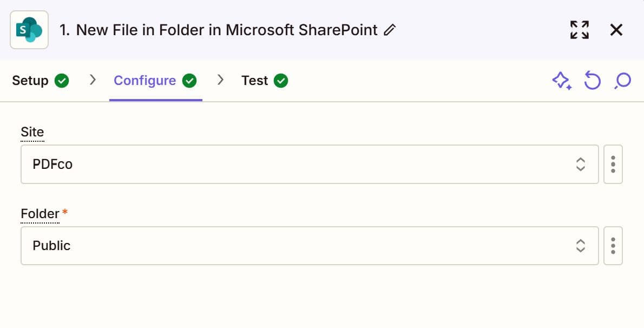This screenshot has width=644, height=328.
Task: Click the underlined Folder label
Action: [x=39, y=213]
